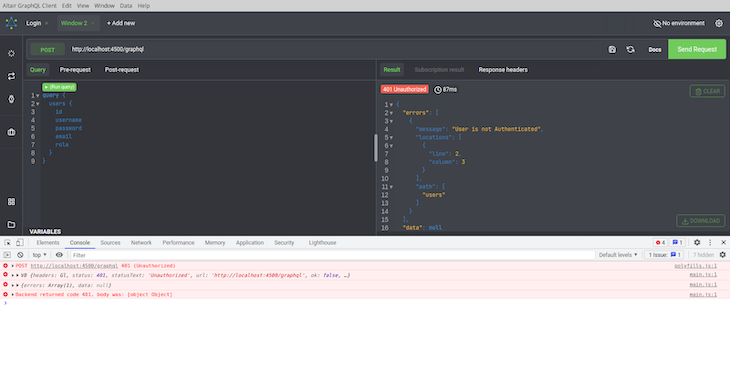The height and width of the screenshot is (382, 730).
Task: Click the red error count badge showing 4
Action: [x=660, y=242]
